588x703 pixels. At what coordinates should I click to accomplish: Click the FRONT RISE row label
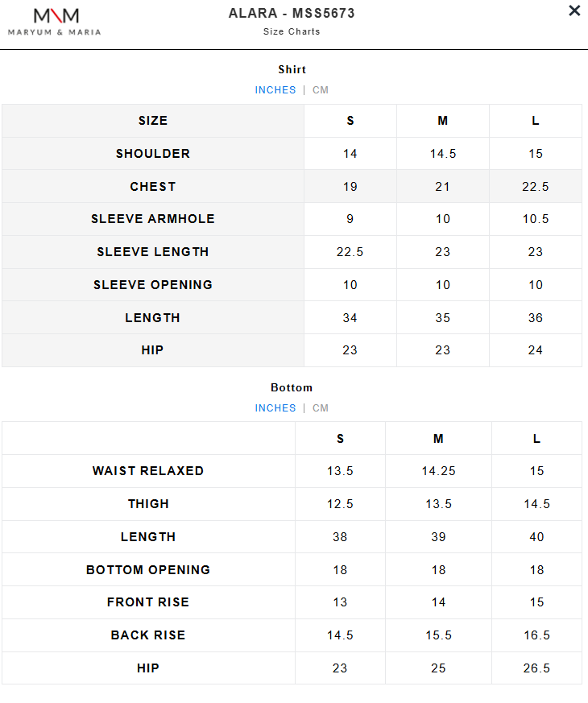(x=148, y=602)
